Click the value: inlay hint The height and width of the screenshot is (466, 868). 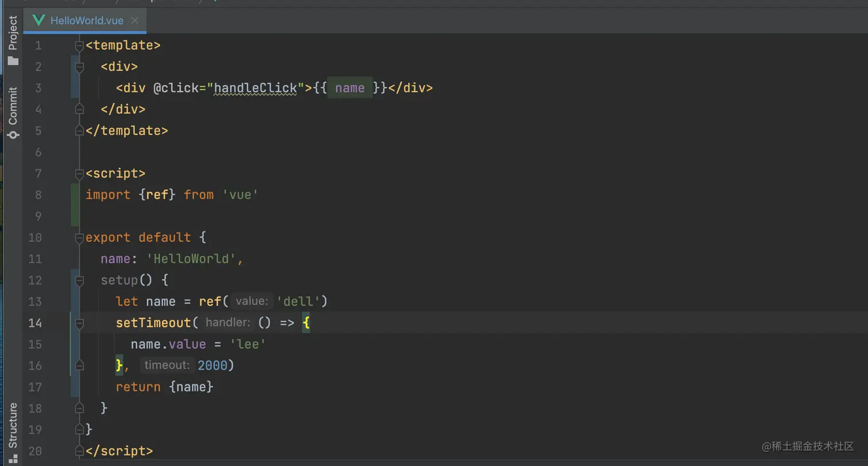tap(252, 301)
